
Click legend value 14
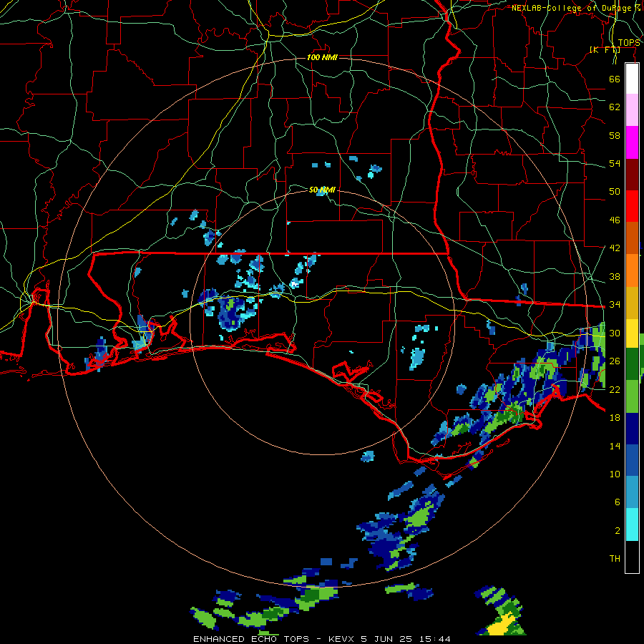(x=615, y=446)
